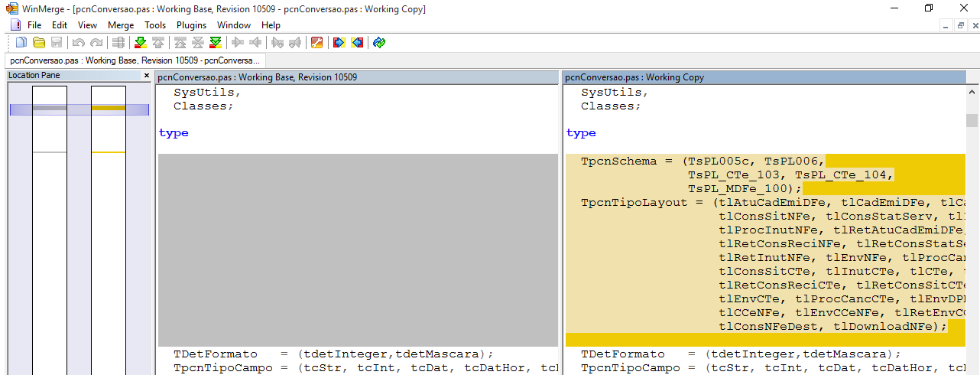Image resolution: width=980 pixels, height=375 pixels.
Task: Go to the first difference
Action: (180, 42)
